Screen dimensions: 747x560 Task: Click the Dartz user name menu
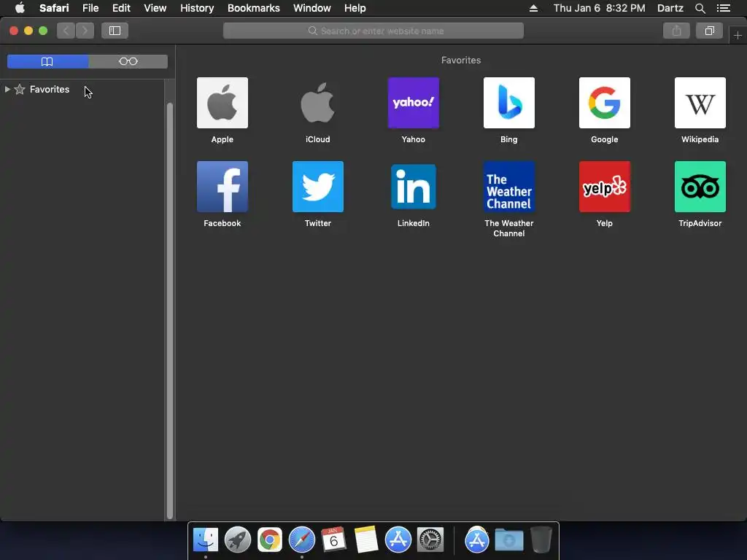point(670,8)
